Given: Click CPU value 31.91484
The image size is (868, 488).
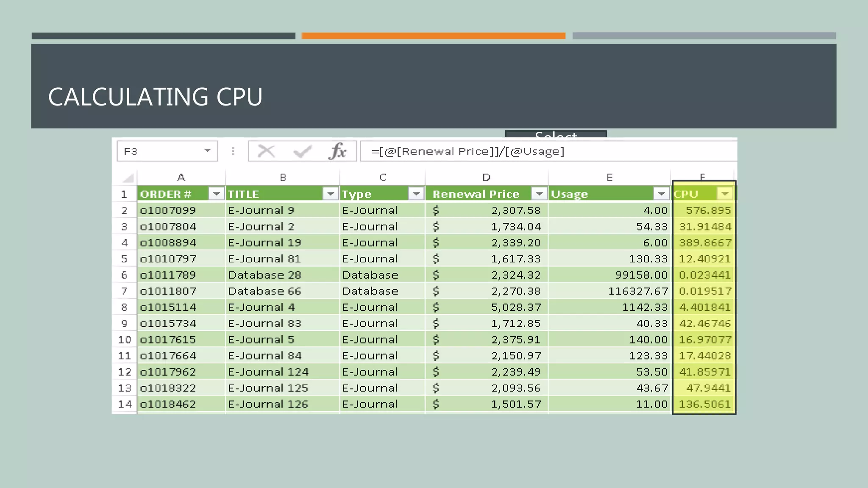Looking at the screenshot, I should (x=704, y=226).
